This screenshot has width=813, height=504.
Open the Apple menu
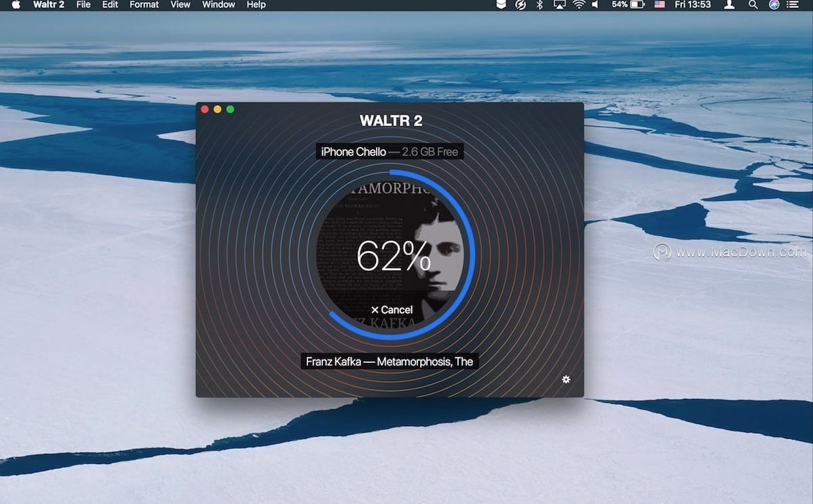coord(16,5)
